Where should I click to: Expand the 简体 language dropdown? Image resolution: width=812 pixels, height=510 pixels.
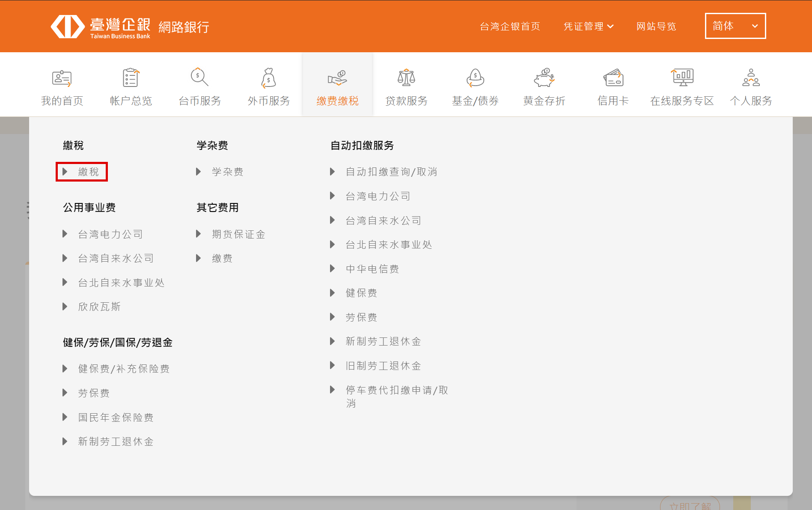pyautogui.click(x=735, y=26)
